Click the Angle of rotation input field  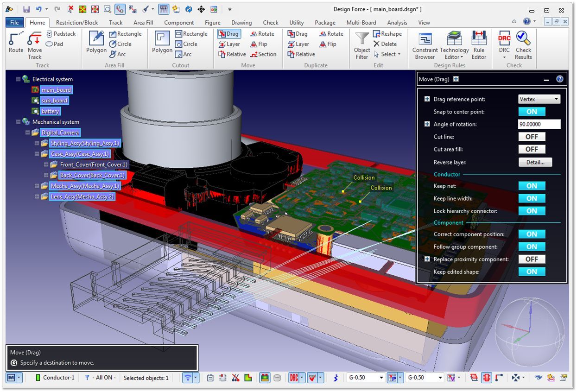click(539, 124)
